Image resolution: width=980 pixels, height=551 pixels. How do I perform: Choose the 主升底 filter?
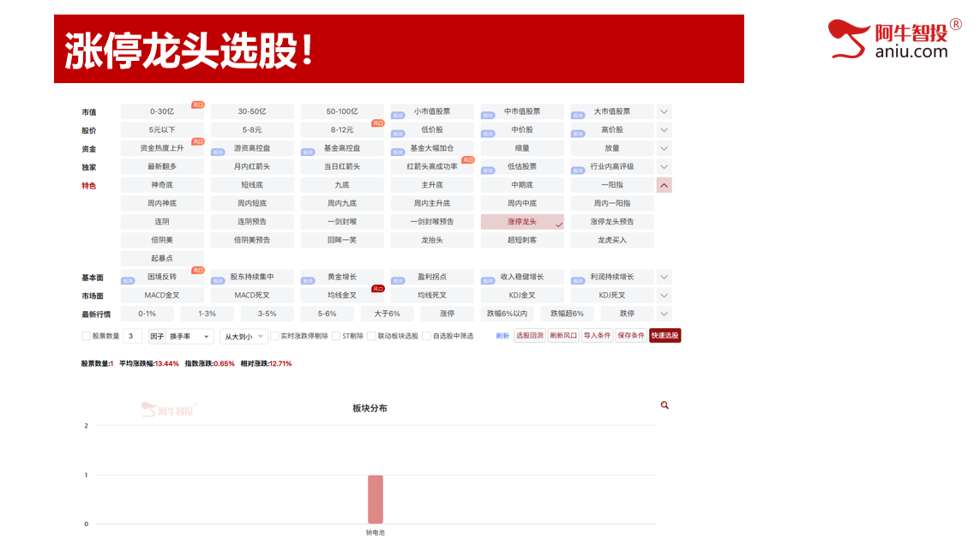point(432,185)
